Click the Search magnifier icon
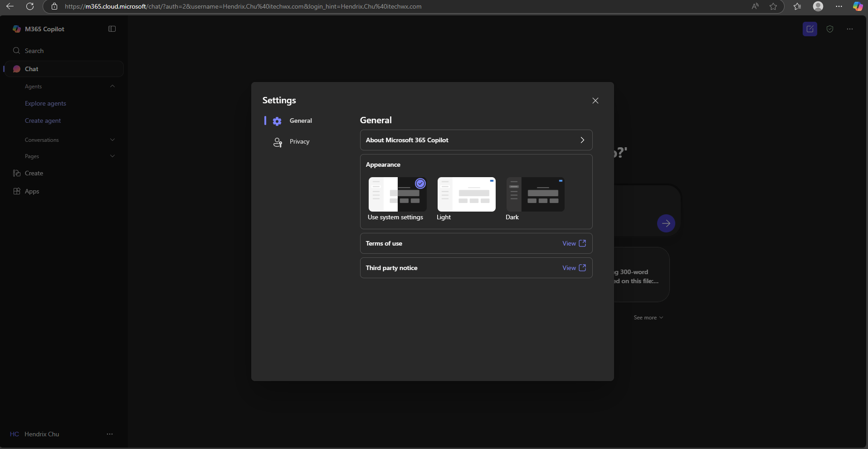868x449 pixels. (17, 51)
